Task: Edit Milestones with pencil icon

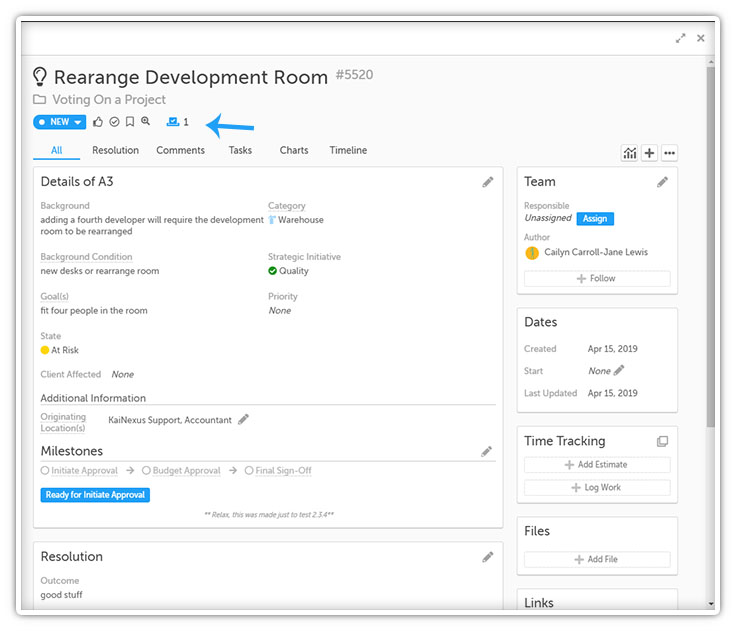Action: click(486, 452)
